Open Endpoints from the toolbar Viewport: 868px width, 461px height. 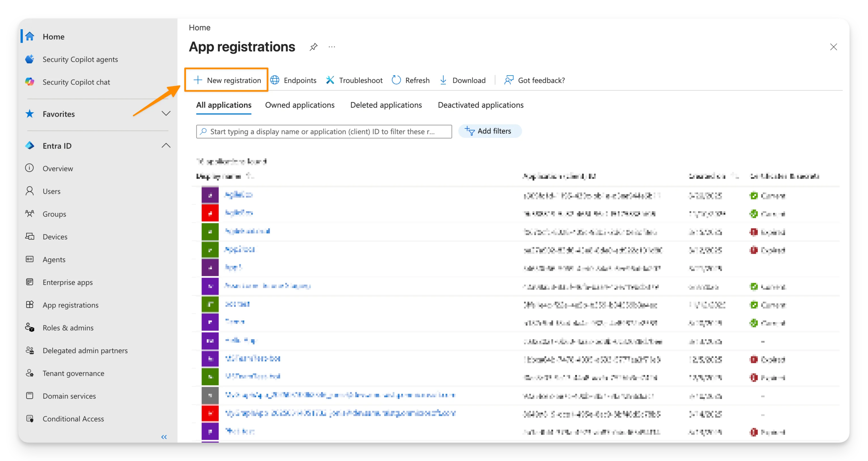click(x=293, y=80)
